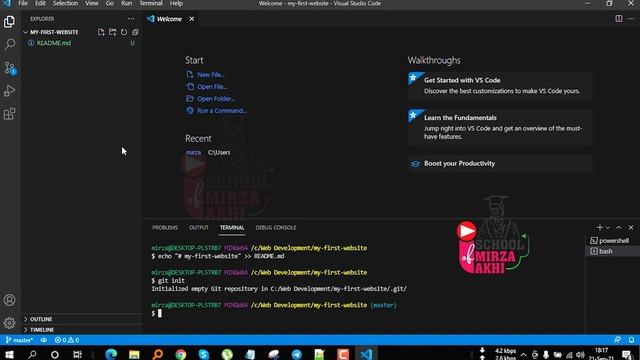Open the Selection menu
Image resolution: width=640 pixels, height=360 pixels.
65,3
